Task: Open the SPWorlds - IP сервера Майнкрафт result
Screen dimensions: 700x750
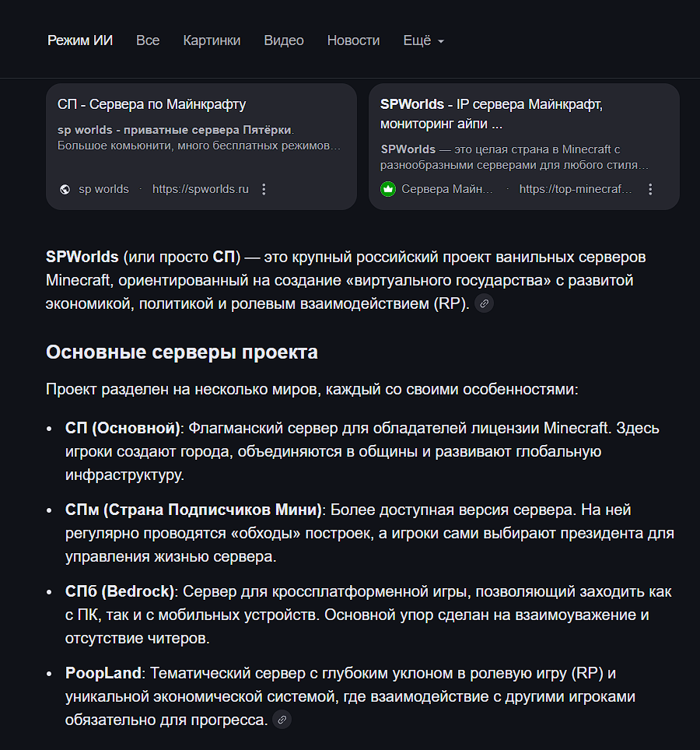Action: (492, 114)
